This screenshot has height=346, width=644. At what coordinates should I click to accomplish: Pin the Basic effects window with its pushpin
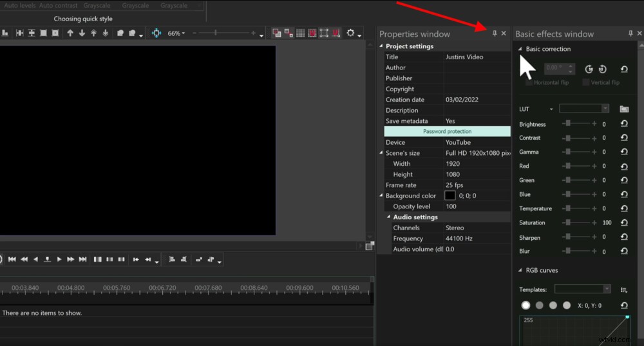[630, 33]
